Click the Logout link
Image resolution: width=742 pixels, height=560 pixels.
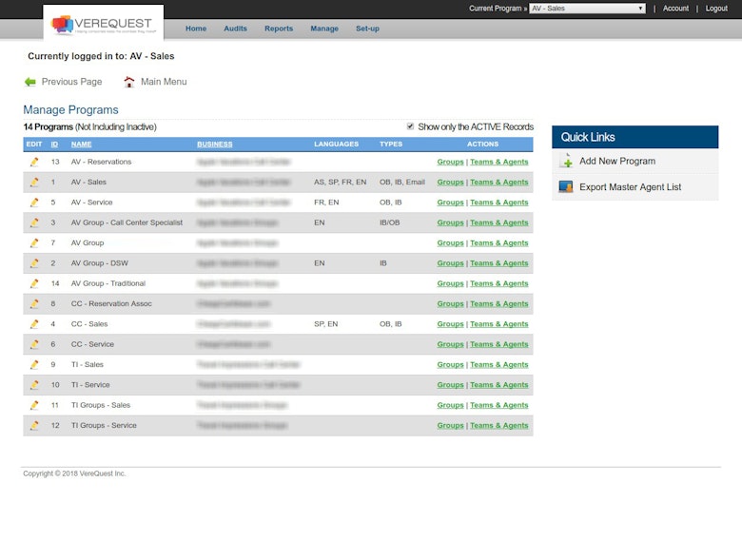click(x=716, y=9)
